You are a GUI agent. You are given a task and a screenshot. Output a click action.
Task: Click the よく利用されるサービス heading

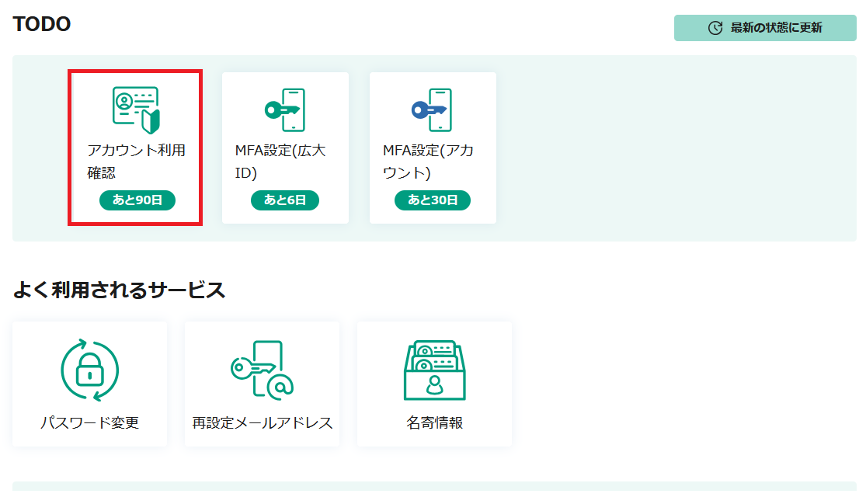(119, 290)
